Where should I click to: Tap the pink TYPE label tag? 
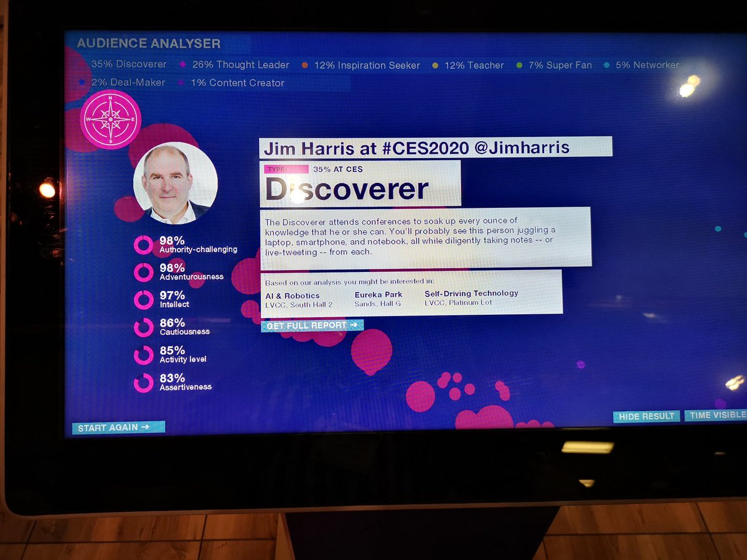click(x=286, y=169)
